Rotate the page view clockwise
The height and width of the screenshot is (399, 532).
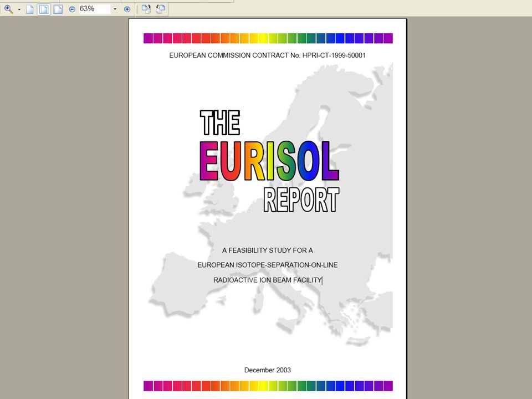pyautogui.click(x=146, y=9)
